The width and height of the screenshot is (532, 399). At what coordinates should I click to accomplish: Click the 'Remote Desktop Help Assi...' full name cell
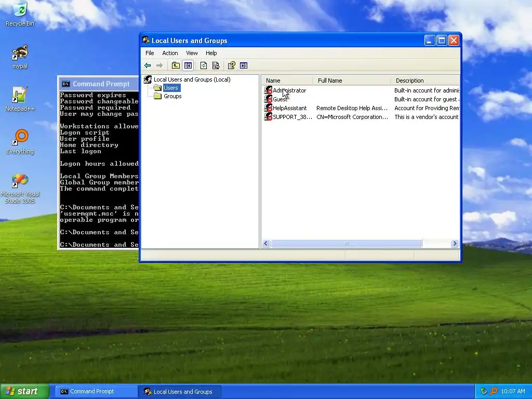coord(352,108)
